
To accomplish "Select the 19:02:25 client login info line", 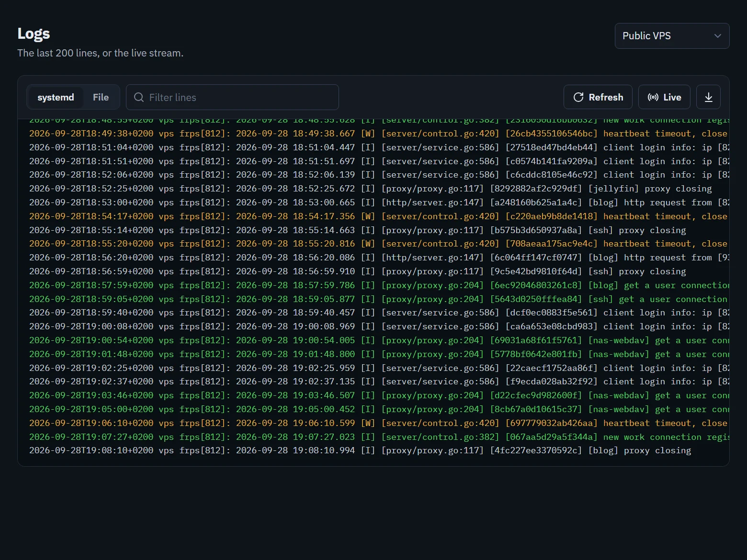I will (378, 368).
